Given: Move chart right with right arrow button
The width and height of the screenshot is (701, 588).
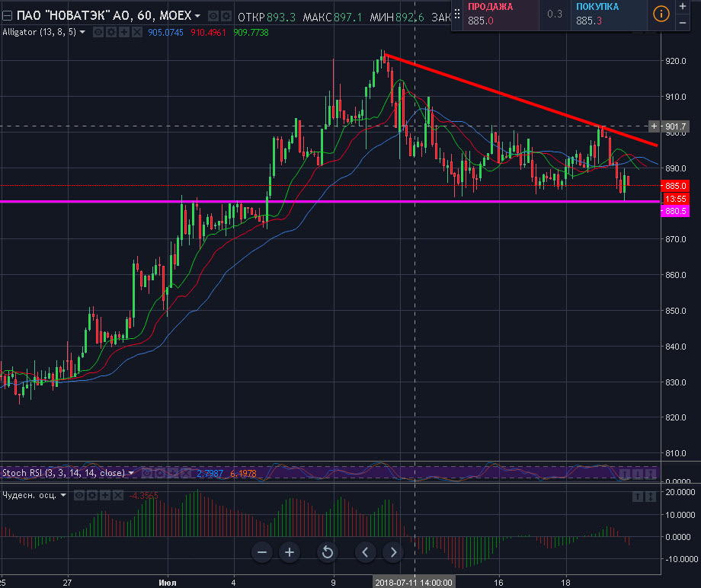Looking at the screenshot, I should (393, 553).
